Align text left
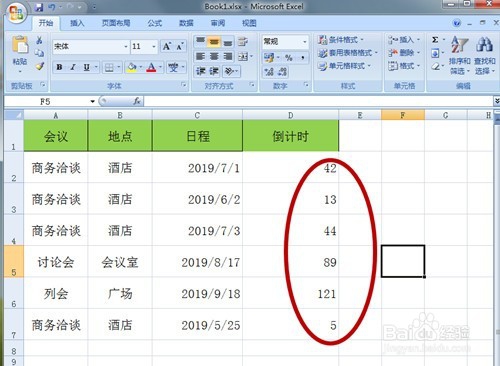 coord(200,56)
